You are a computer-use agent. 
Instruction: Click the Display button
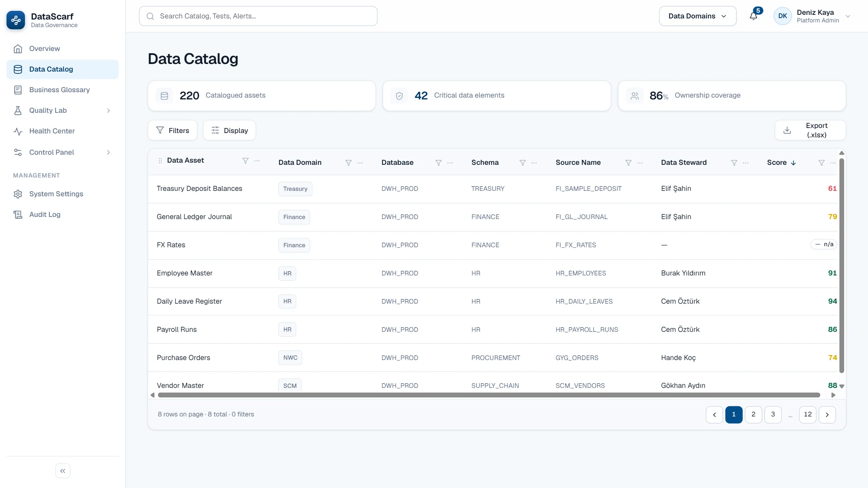tap(229, 130)
